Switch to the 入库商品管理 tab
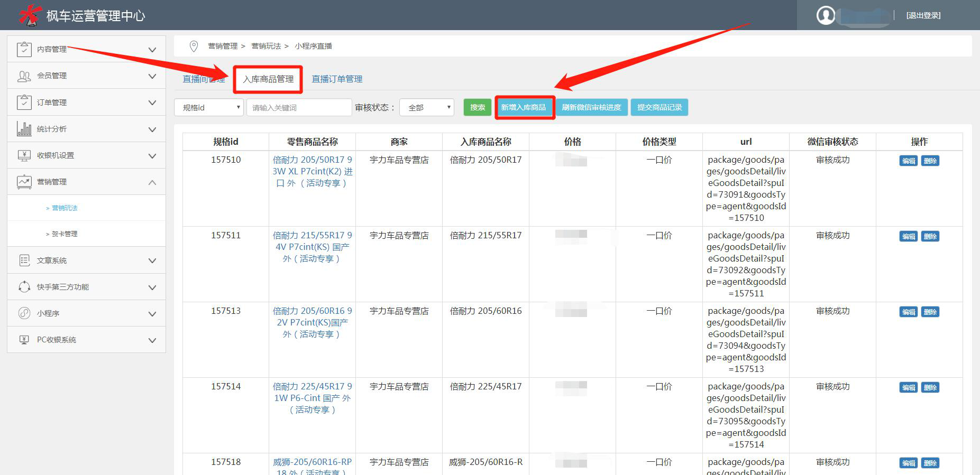980x475 pixels. coord(268,79)
